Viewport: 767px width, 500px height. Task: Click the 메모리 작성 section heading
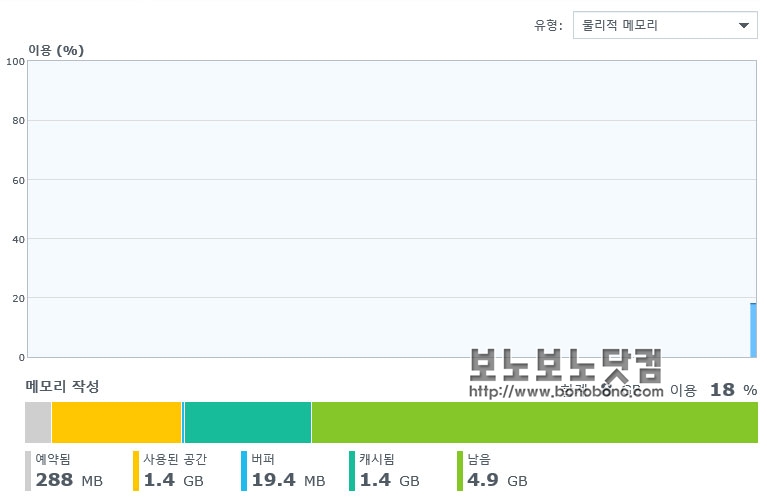62,386
